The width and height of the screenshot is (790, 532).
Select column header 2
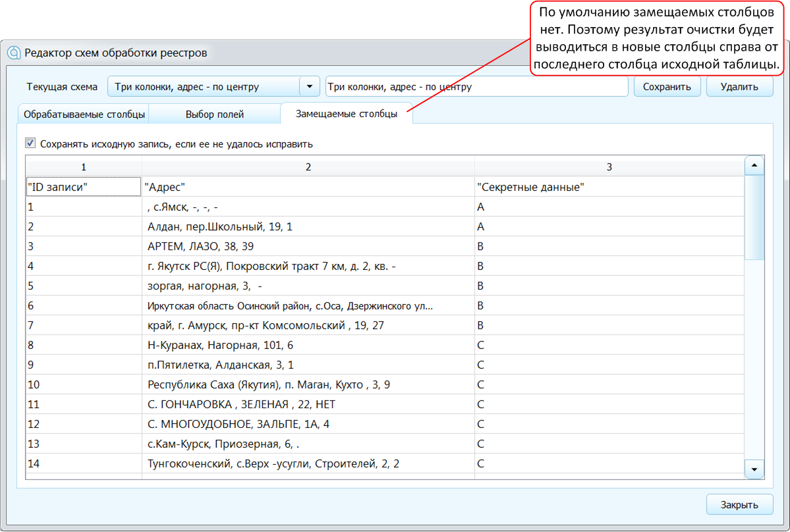(308, 167)
